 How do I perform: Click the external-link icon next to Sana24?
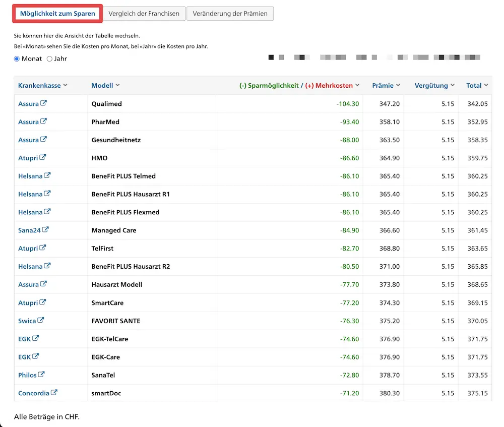[x=45, y=229]
